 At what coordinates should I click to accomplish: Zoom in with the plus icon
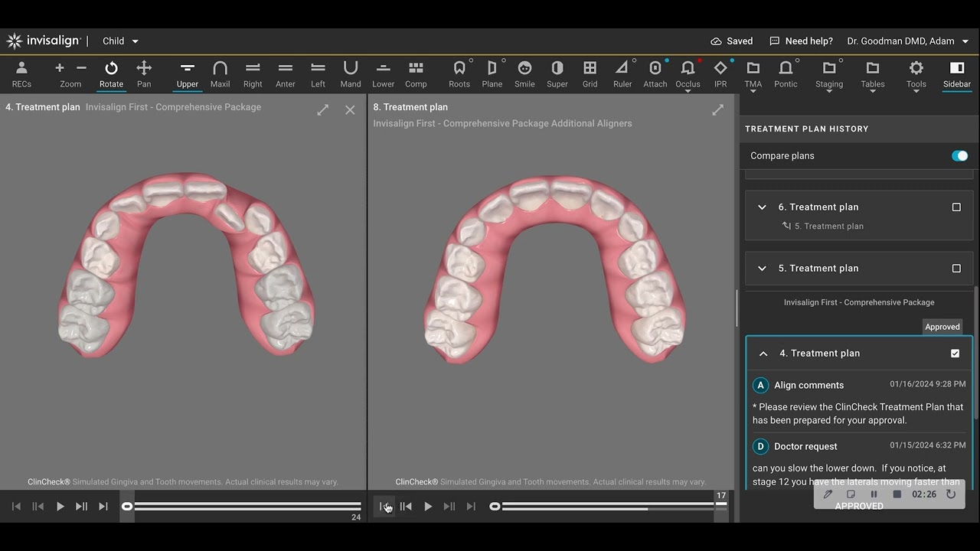(x=60, y=68)
